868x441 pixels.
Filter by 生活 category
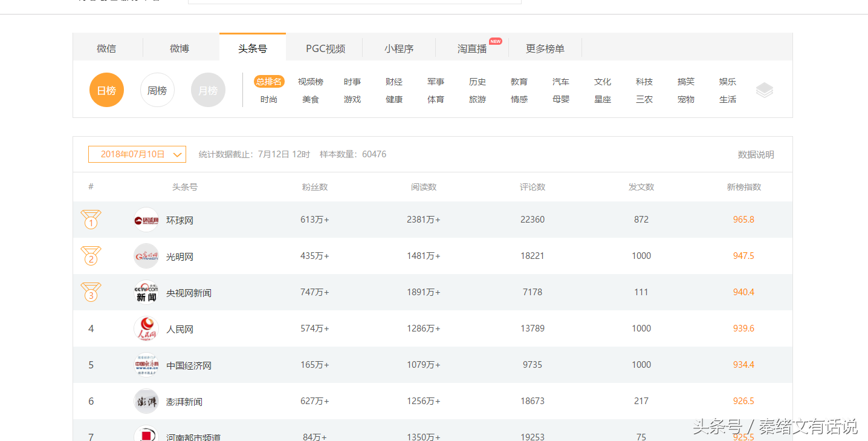[728, 99]
